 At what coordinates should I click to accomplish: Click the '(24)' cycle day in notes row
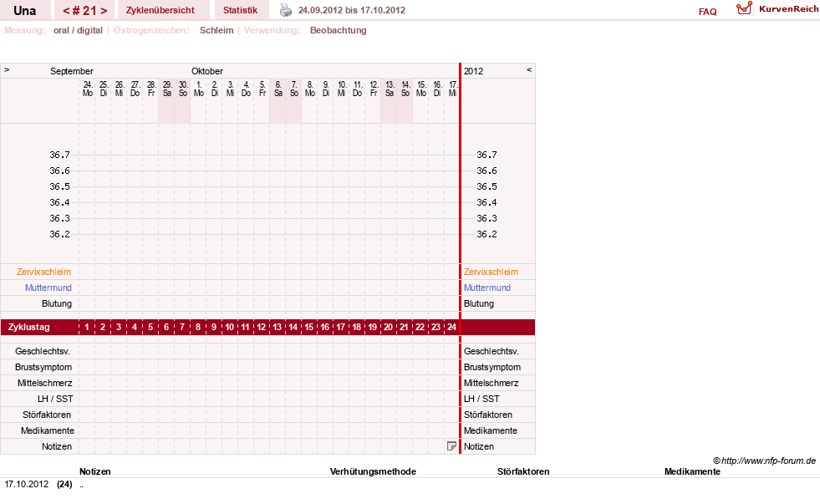tap(65, 484)
